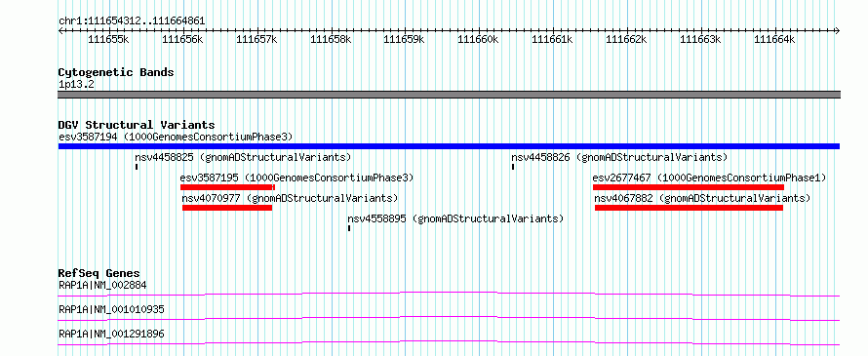Click the red esv2677467 variant bar

tap(689, 187)
